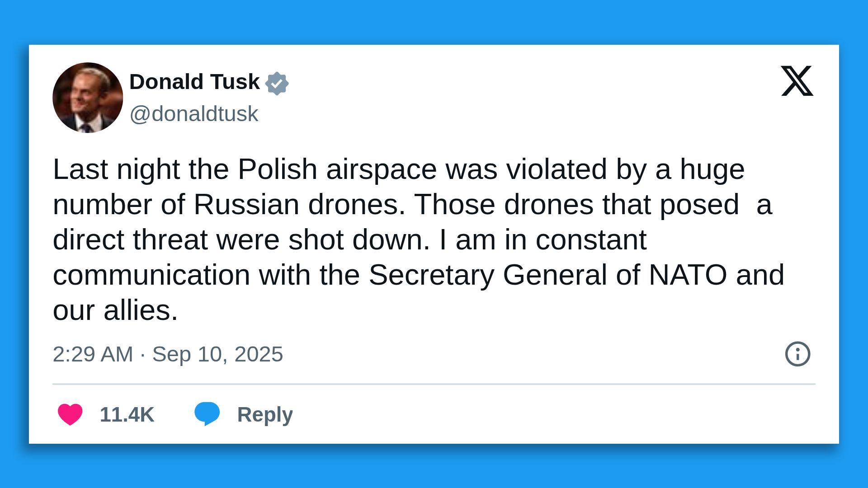Click the word 'communication' in the tweet

tap(151, 275)
